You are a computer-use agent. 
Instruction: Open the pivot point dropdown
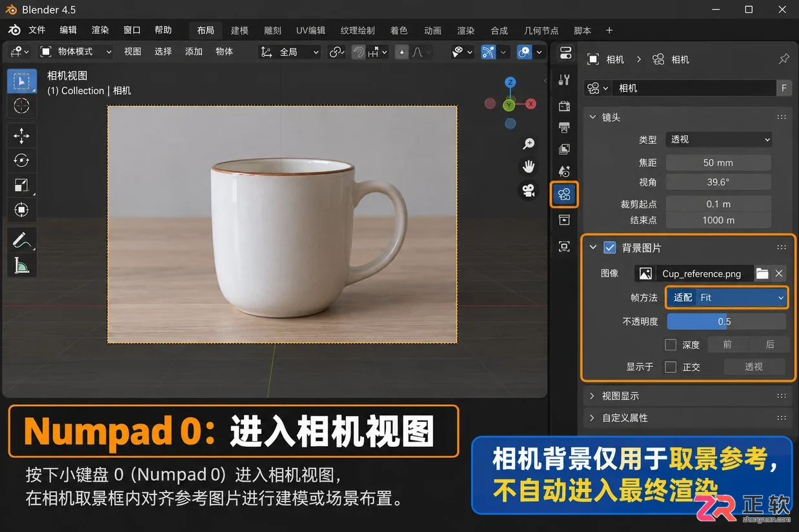[337, 52]
